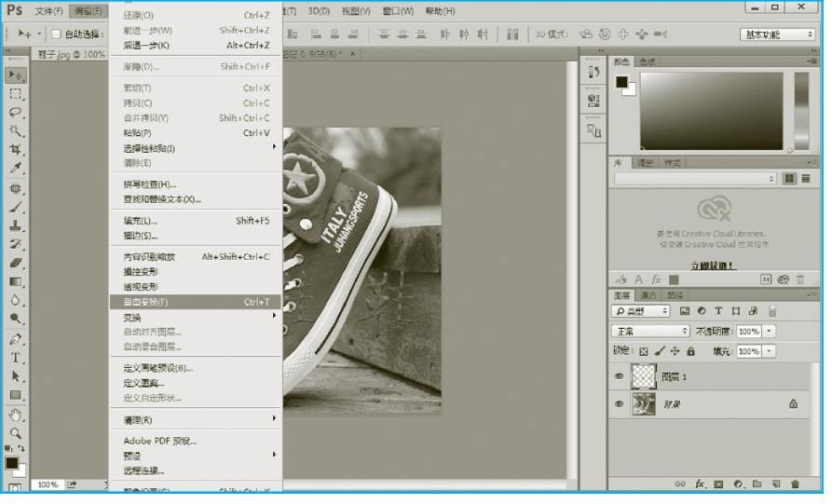832x504 pixels.
Task: Enable the 自动选择 checkbox
Action: click(x=55, y=34)
